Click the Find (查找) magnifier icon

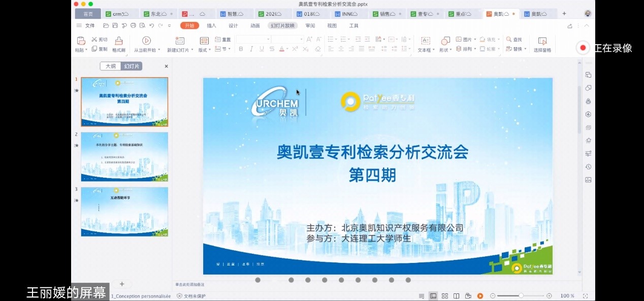pyautogui.click(x=509, y=40)
